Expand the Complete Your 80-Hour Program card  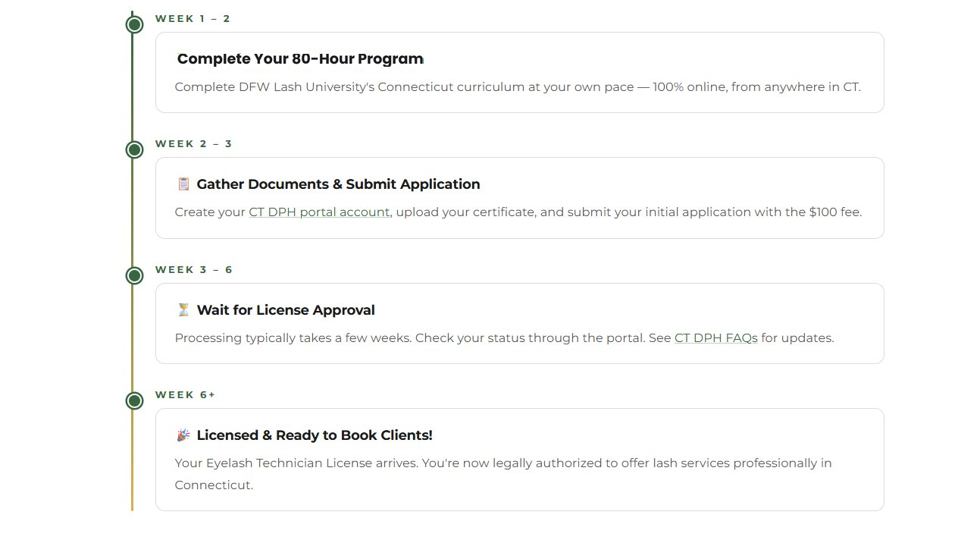pyautogui.click(x=519, y=71)
